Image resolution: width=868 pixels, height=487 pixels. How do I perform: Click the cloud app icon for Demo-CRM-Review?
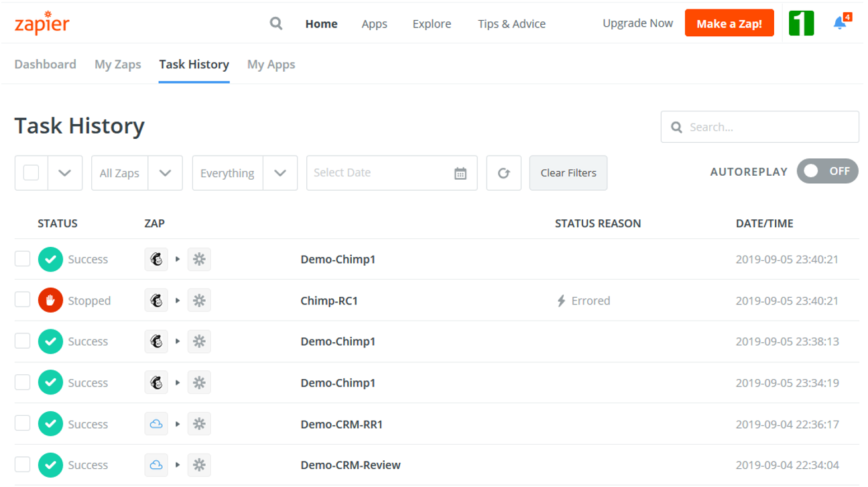click(x=156, y=465)
